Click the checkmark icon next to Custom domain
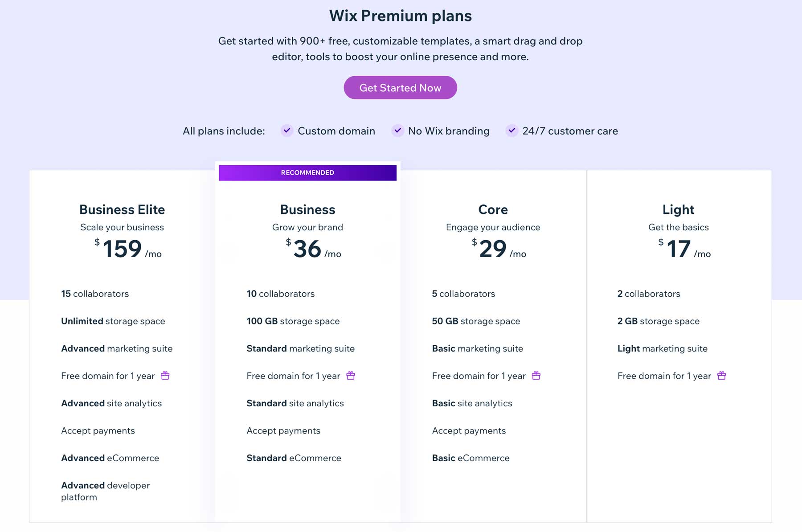This screenshot has height=532, width=802. 286,131
